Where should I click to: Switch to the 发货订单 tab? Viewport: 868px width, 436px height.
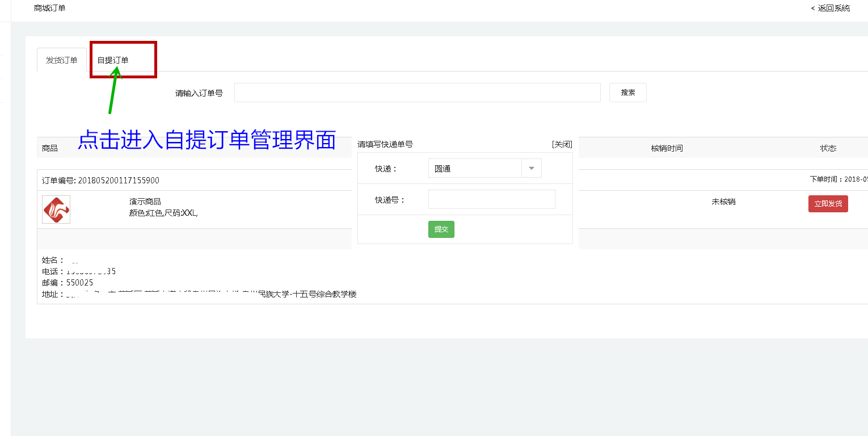[61, 60]
